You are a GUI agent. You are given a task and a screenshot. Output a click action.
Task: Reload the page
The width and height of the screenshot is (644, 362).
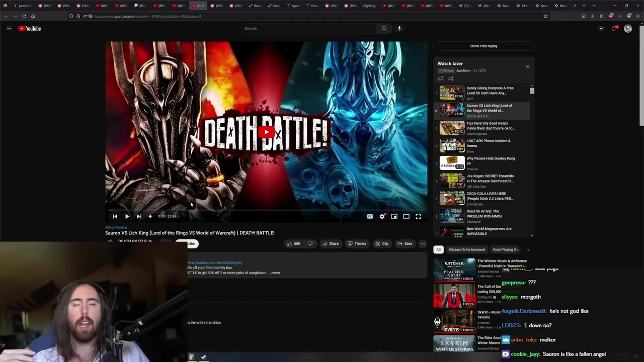pos(24,16)
